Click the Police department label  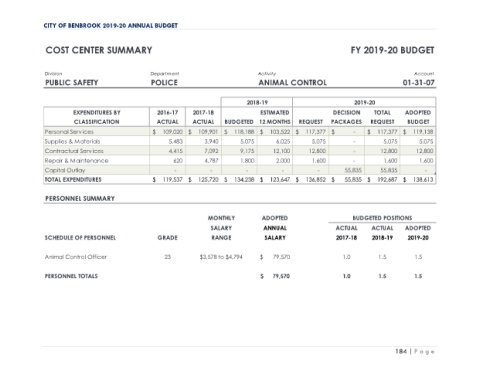(164, 83)
